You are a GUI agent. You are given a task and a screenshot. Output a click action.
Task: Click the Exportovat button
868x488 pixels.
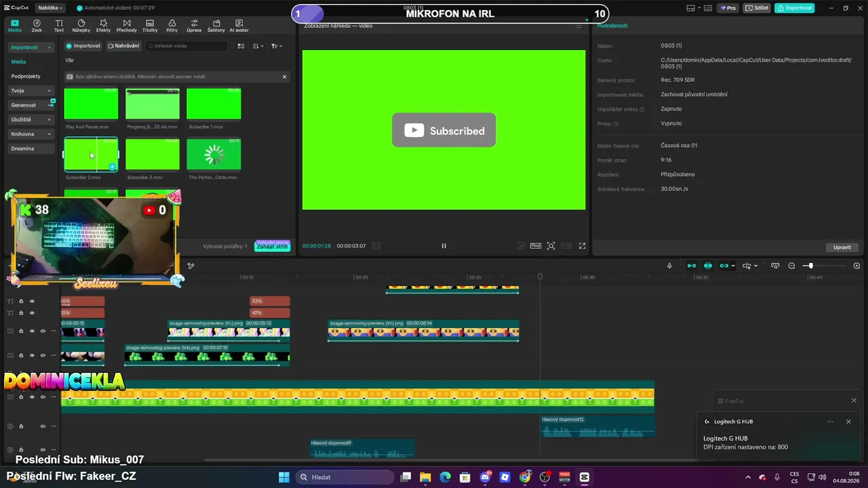[x=795, y=8]
